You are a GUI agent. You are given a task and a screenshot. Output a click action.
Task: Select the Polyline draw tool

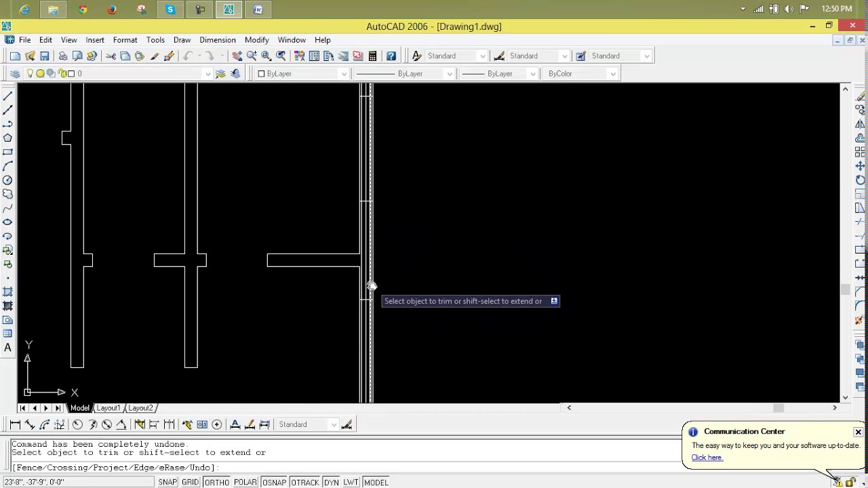[x=7, y=124]
